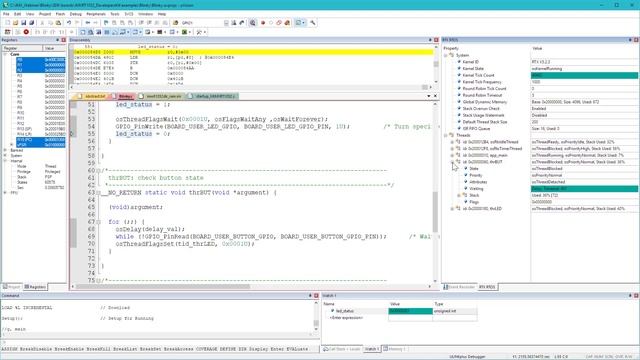Collapse the code fold at line 67
Screen dimensions: 640x360
[x=99, y=222]
